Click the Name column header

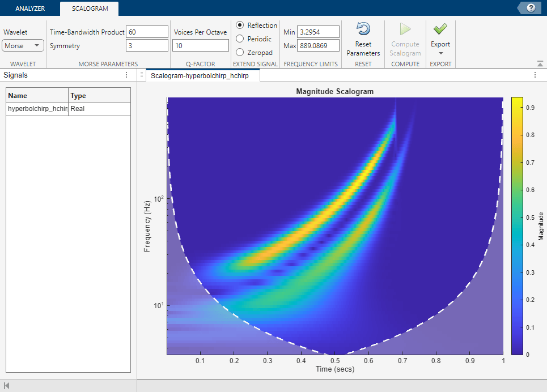coord(37,96)
